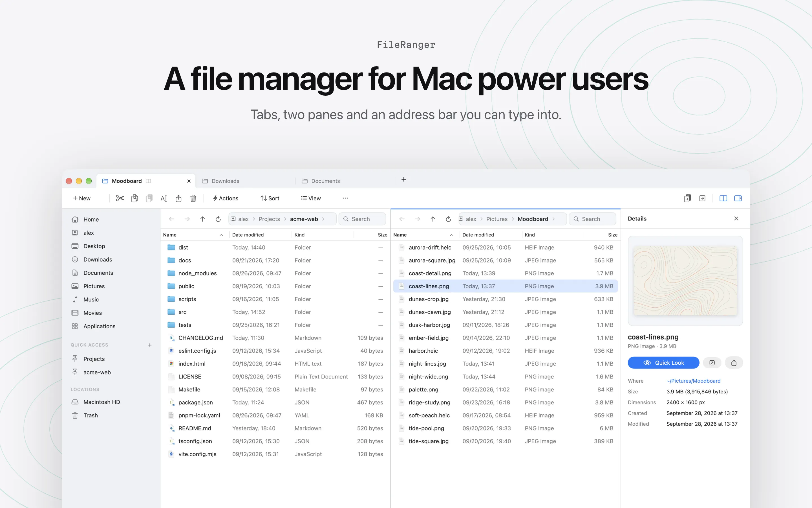Go back in the acme-web pane

[172, 219]
